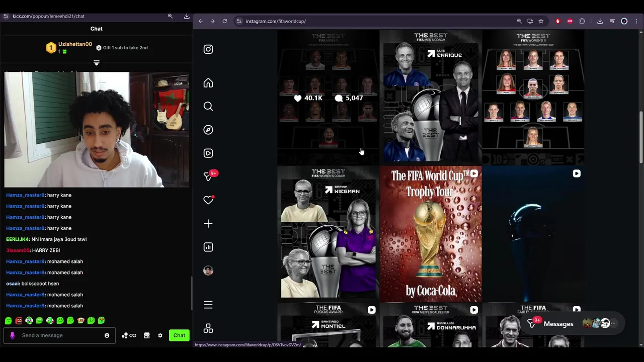Open chat shop store icon
This screenshot has height=362, width=644.
[x=147, y=335]
